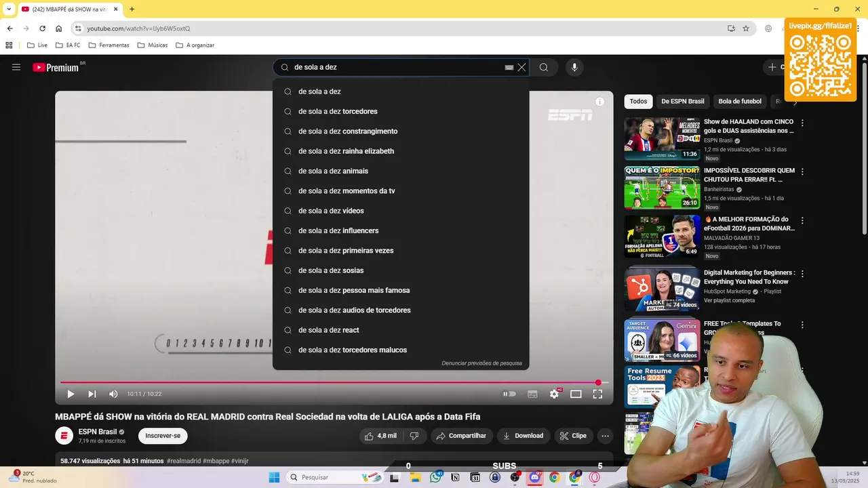This screenshot has width=868, height=488.
Task: Select suggestion 'de sola a dez torcedores'
Action: (x=401, y=111)
